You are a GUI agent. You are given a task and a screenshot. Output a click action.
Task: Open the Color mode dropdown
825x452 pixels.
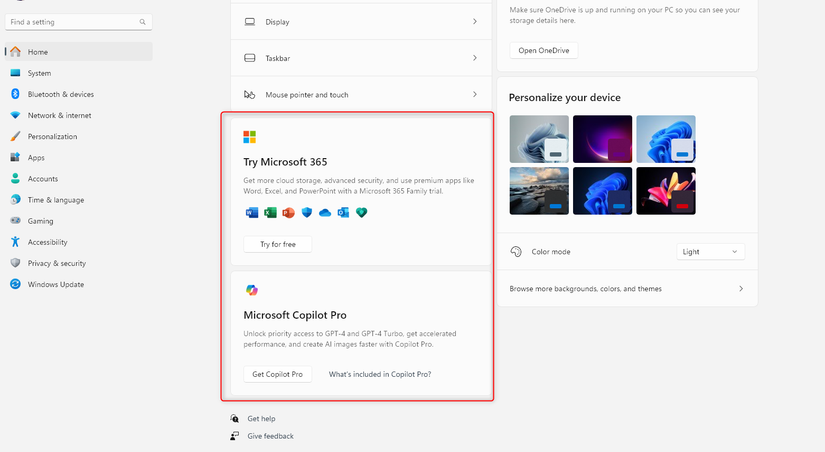[x=710, y=252]
